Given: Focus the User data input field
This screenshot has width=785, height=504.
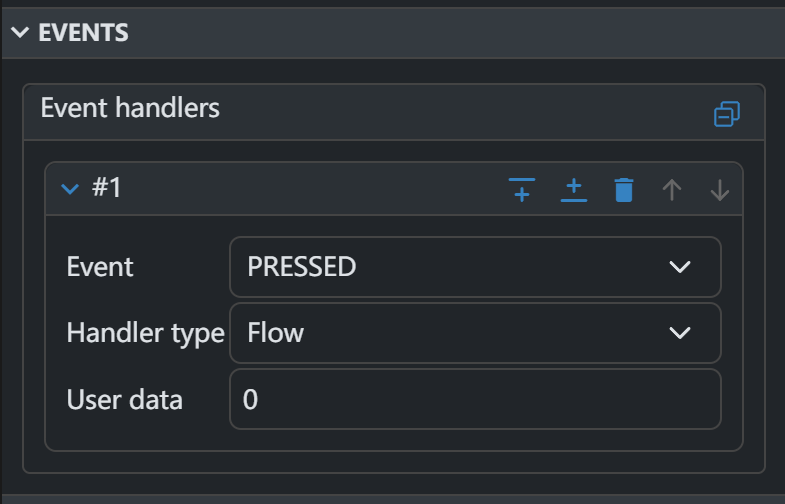Looking at the screenshot, I should click(475, 399).
